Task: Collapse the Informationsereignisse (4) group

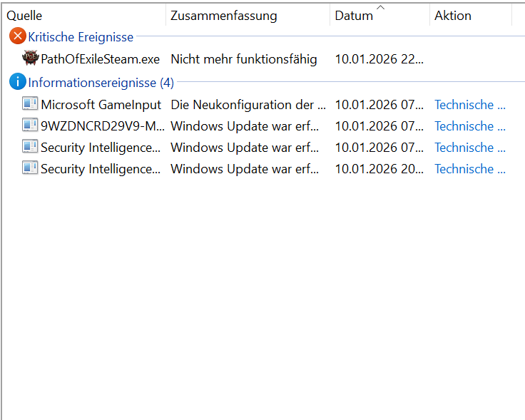Action: click(101, 83)
